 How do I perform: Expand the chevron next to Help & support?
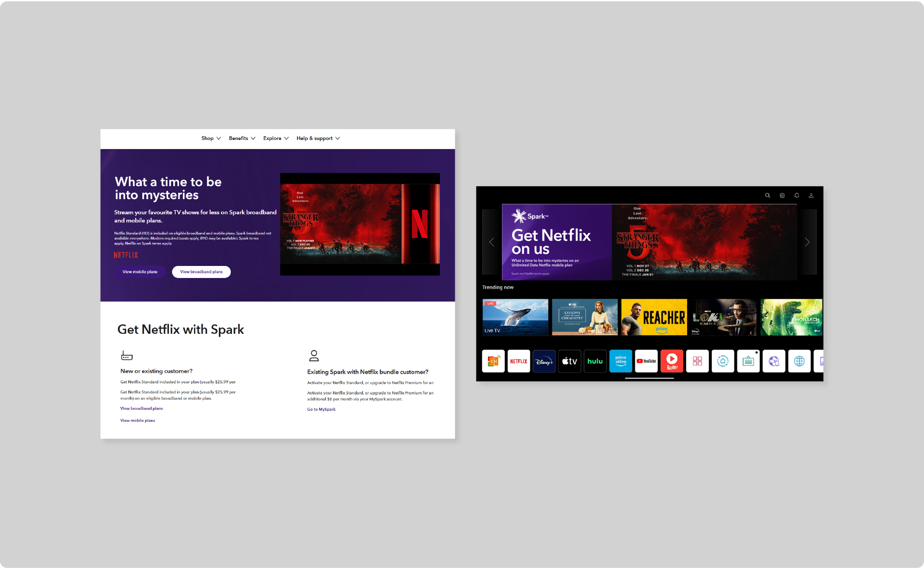point(337,138)
